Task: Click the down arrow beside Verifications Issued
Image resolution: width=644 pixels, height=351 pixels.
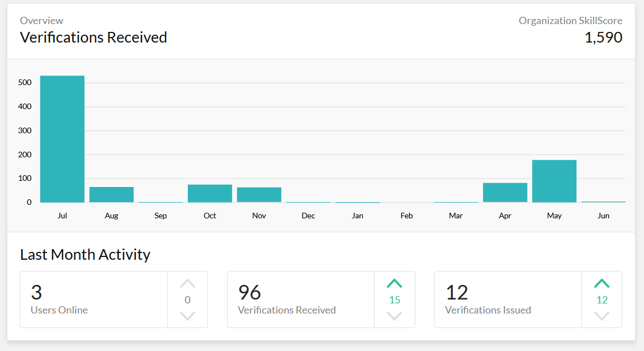Action: coord(602,316)
